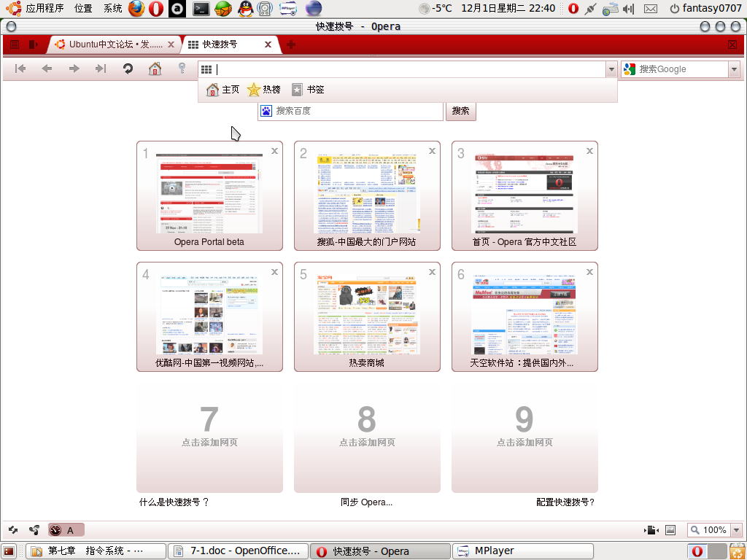Click the volume icon in the system tray
The image size is (747, 560).
(x=629, y=9)
